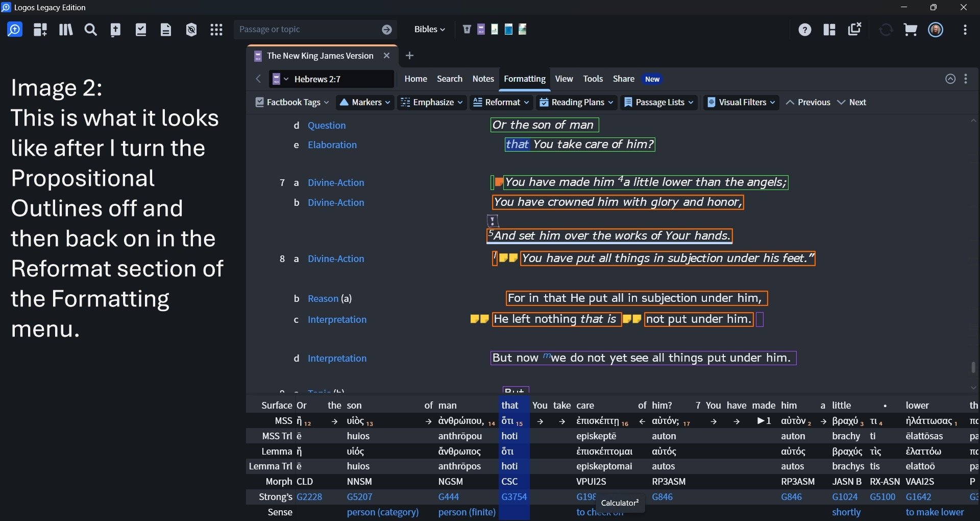Open the Library books icon
Screen dimensions: 980x521
(x=65, y=30)
